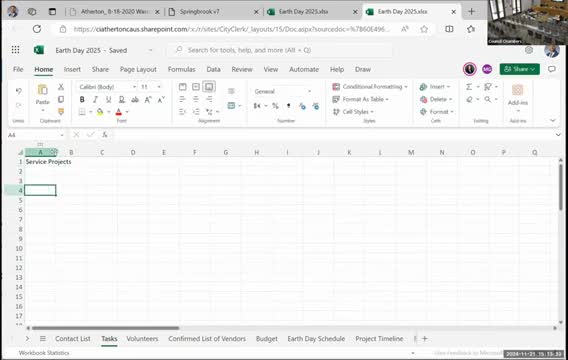Click the Undo icon in the ribbon

(18, 91)
